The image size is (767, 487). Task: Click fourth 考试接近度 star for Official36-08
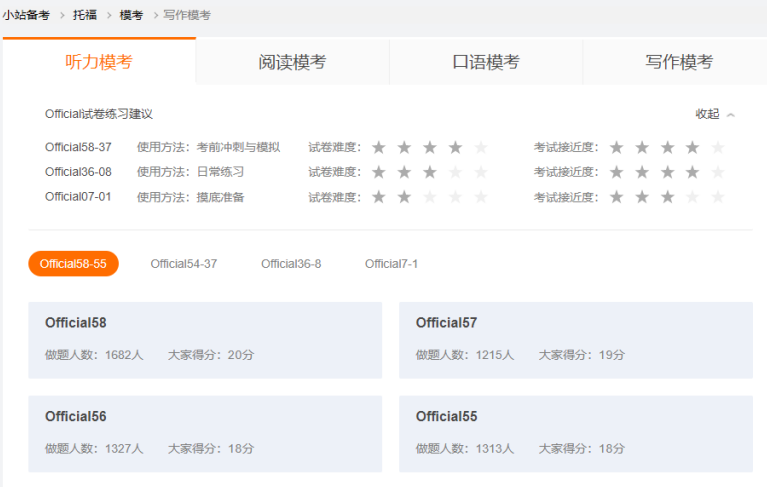tap(692, 172)
